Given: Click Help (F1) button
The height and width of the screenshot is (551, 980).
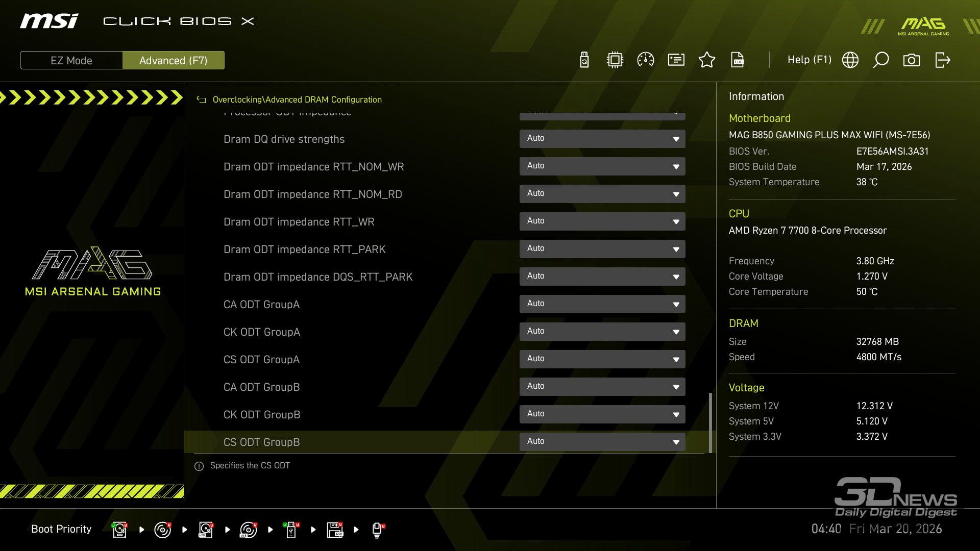Looking at the screenshot, I should 809,60.
